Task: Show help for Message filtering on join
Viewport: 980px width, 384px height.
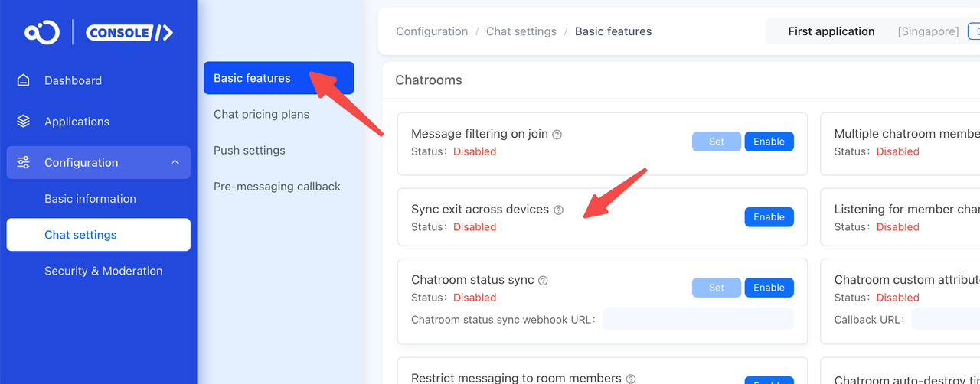Action: pyautogui.click(x=557, y=135)
